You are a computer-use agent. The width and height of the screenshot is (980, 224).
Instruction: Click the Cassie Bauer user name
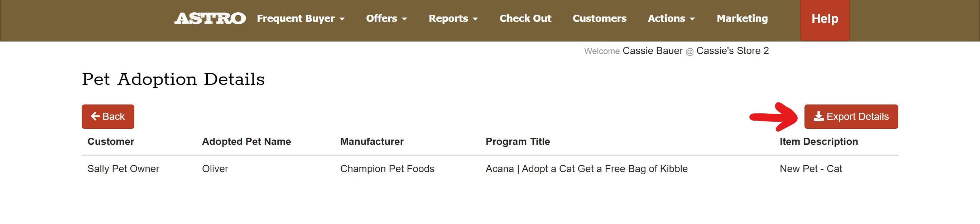pos(652,50)
